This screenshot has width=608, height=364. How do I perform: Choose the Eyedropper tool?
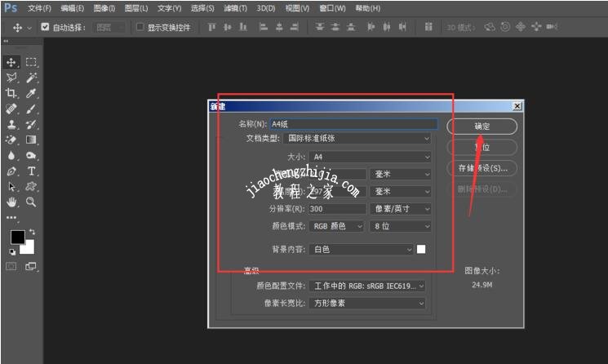pos(31,93)
